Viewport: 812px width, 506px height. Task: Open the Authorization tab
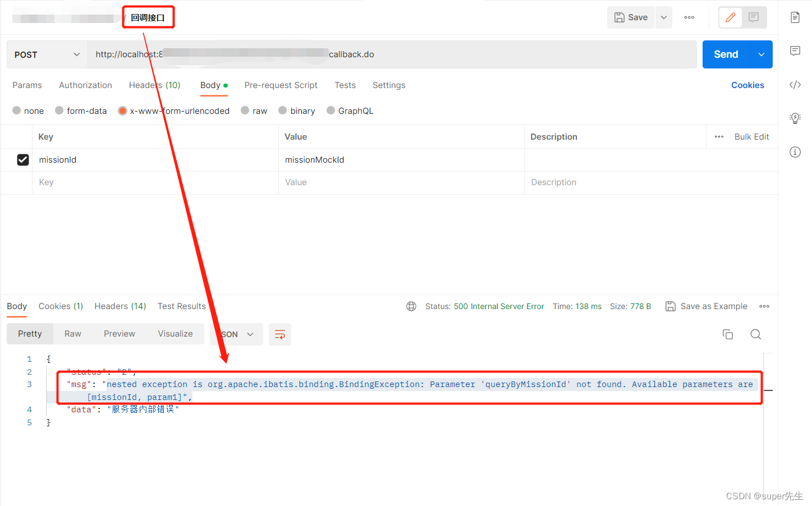coord(85,85)
